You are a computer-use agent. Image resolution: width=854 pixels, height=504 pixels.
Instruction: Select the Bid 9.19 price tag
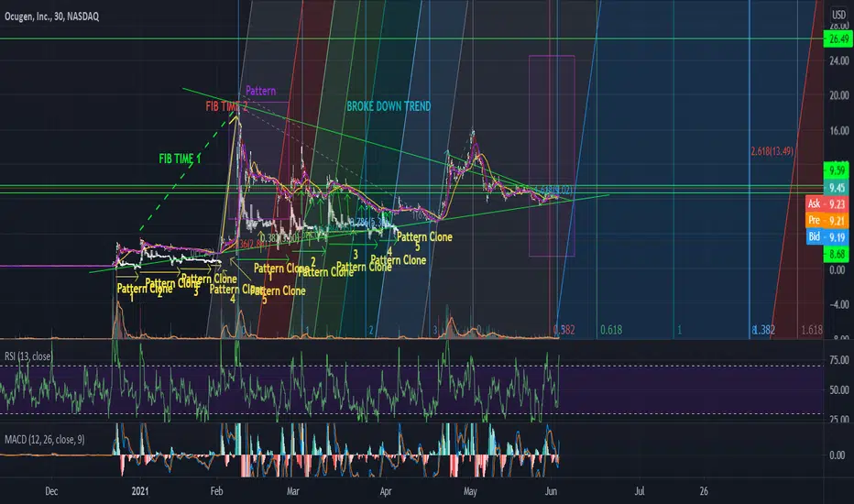(827, 236)
